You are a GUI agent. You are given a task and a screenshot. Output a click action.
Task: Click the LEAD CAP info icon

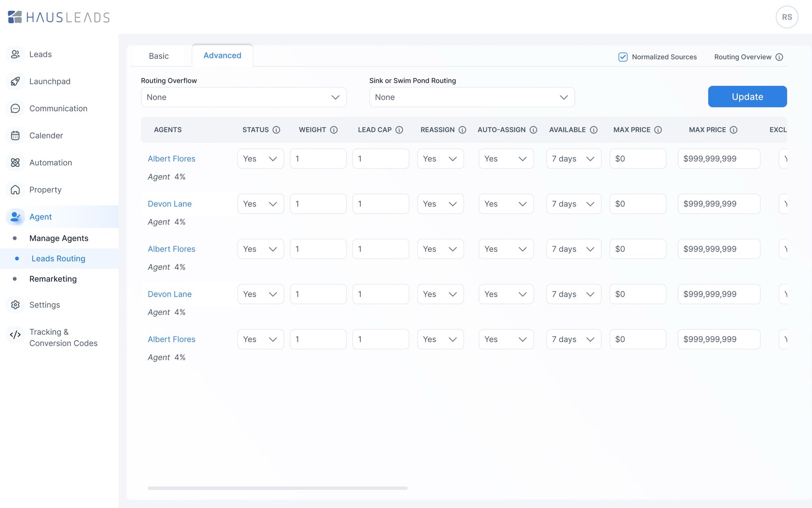tap(400, 130)
